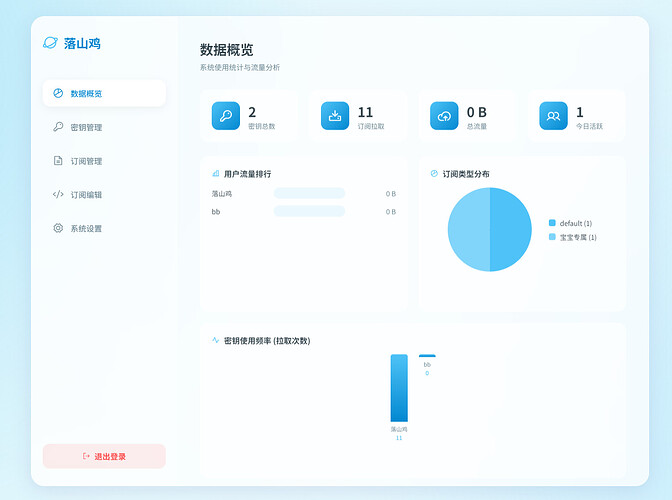Click the 0 B total traffic value

pos(477,112)
